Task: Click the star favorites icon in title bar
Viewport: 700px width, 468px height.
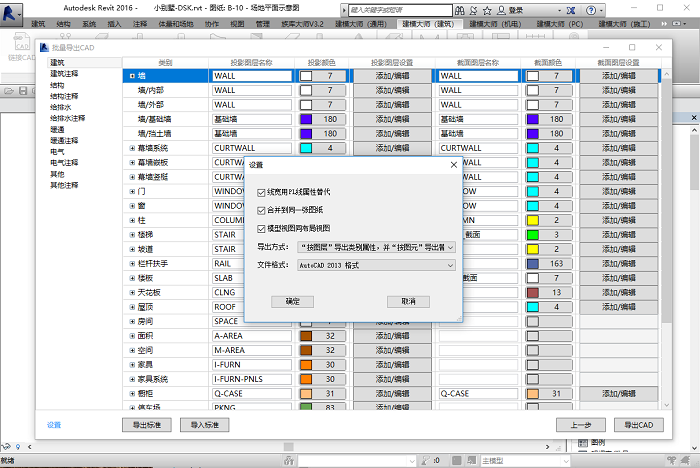Action: 487,10
